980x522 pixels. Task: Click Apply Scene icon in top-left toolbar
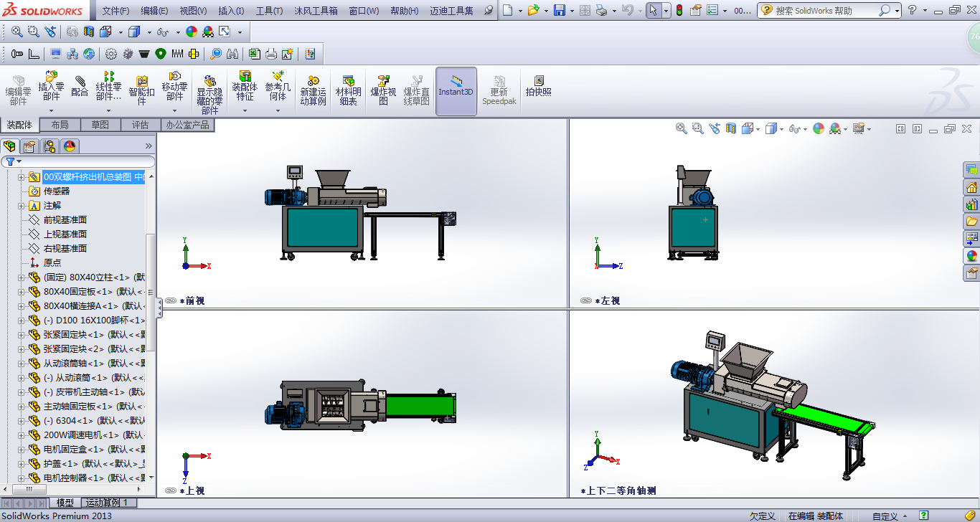208,32
